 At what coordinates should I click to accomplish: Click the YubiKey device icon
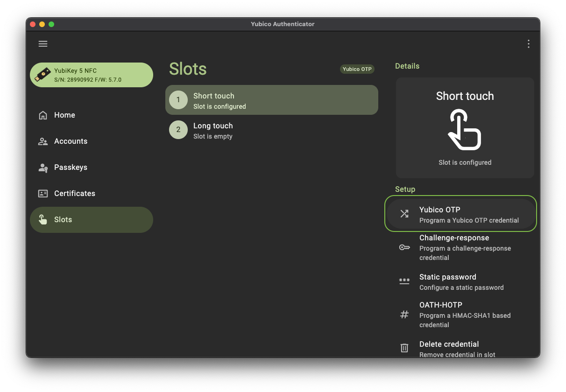pyautogui.click(x=43, y=75)
